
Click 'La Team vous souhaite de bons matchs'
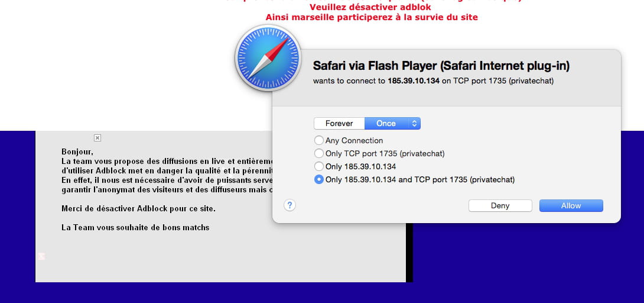(135, 227)
